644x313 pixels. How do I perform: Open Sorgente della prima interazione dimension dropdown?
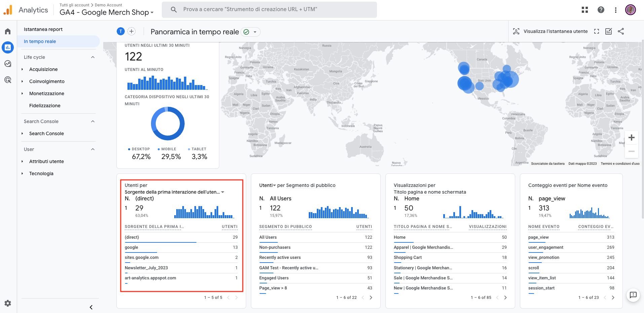(175, 192)
